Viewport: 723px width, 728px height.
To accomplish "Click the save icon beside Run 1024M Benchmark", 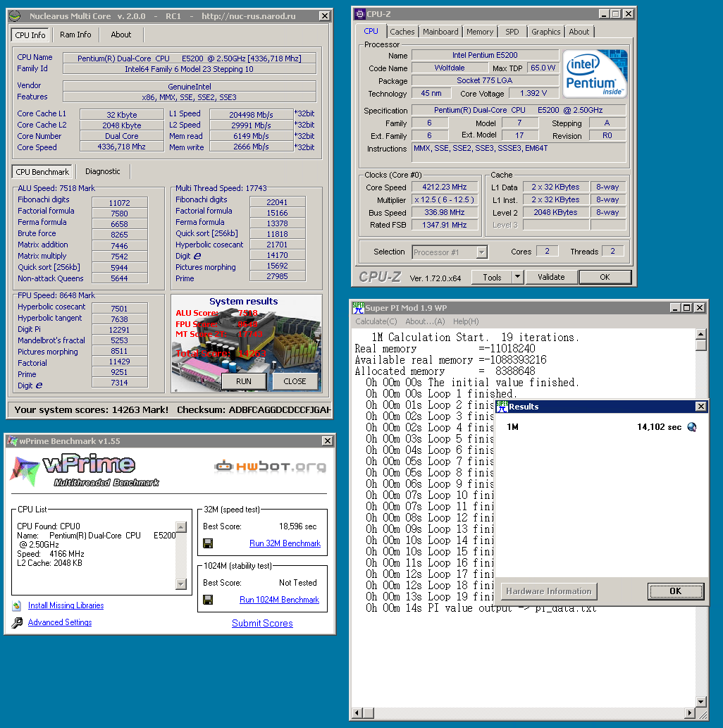I will pyautogui.click(x=208, y=600).
